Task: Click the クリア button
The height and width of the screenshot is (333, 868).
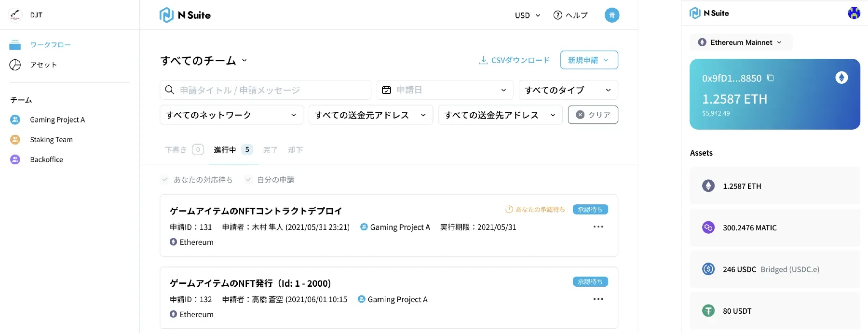Action: (x=593, y=115)
